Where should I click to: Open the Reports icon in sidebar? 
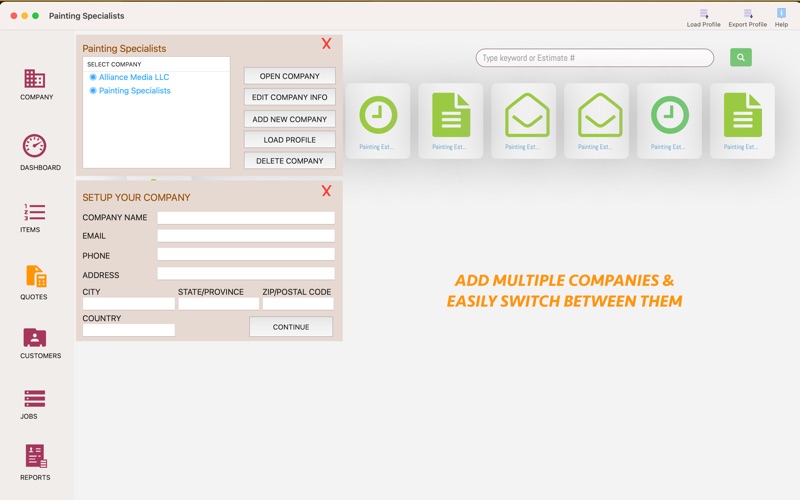click(36, 456)
